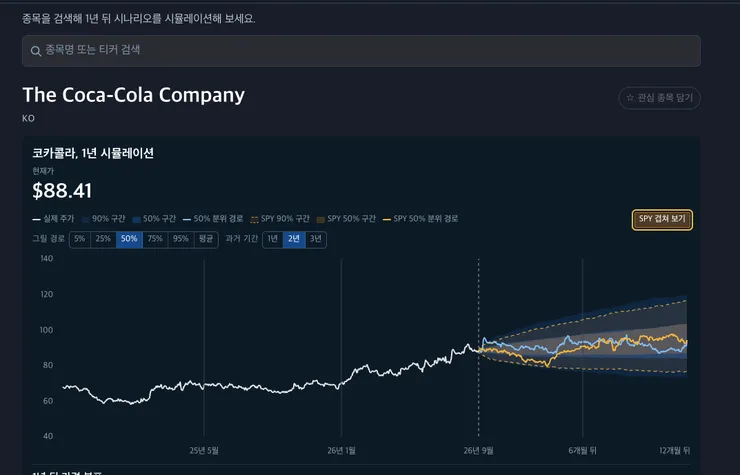Click 코카콜라, 1년 시뮬레이션 chart title
Screen dimensions: 740x475
click(93, 153)
